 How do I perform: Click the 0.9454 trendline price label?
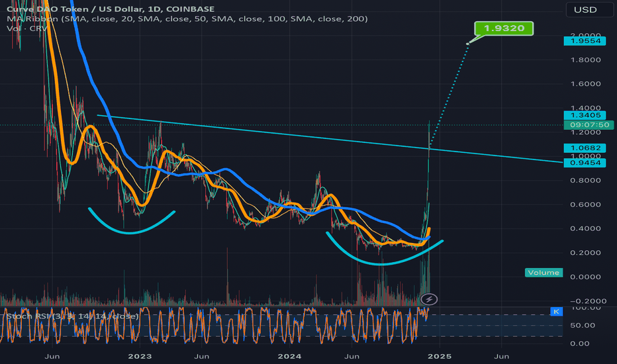coord(585,163)
